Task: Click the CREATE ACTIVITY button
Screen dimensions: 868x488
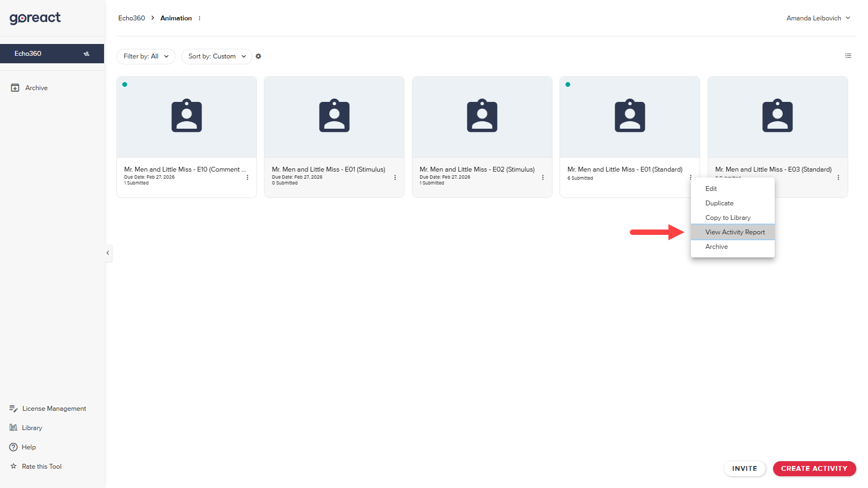Action: pos(814,468)
